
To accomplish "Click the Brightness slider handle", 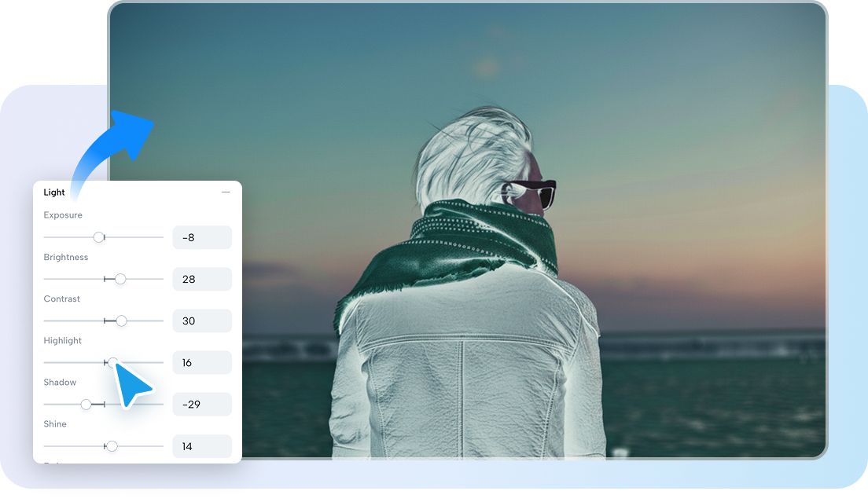I will [x=120, y=278].
